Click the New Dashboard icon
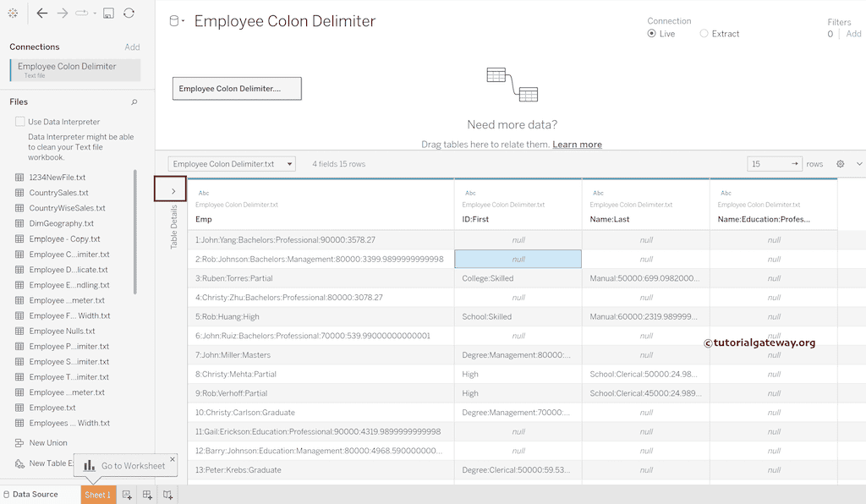This screenshot has width=866, height=504. pos(147,494)
